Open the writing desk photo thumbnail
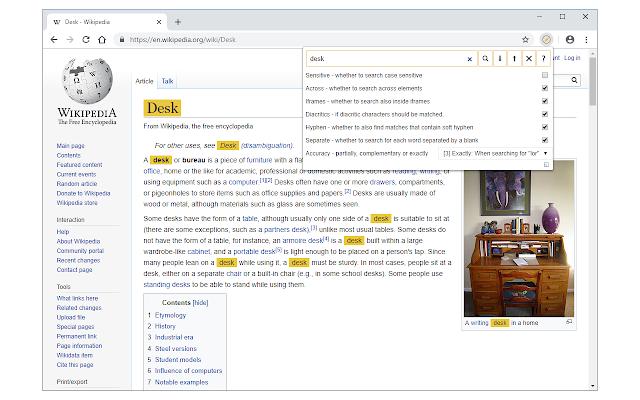Screen dimensions: 640x400 (519, 238)
